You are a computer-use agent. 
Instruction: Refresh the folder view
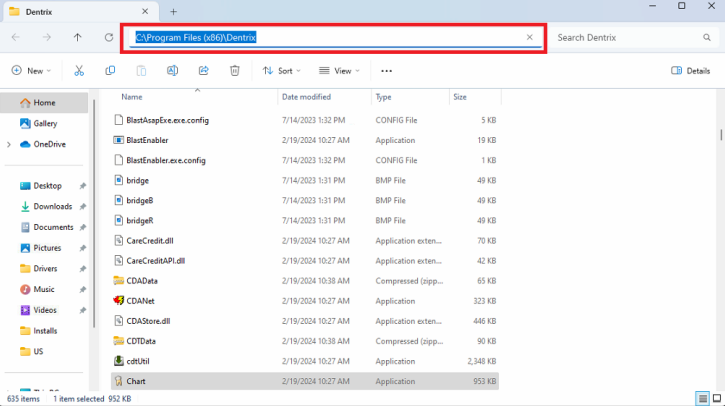click(109, 37)
